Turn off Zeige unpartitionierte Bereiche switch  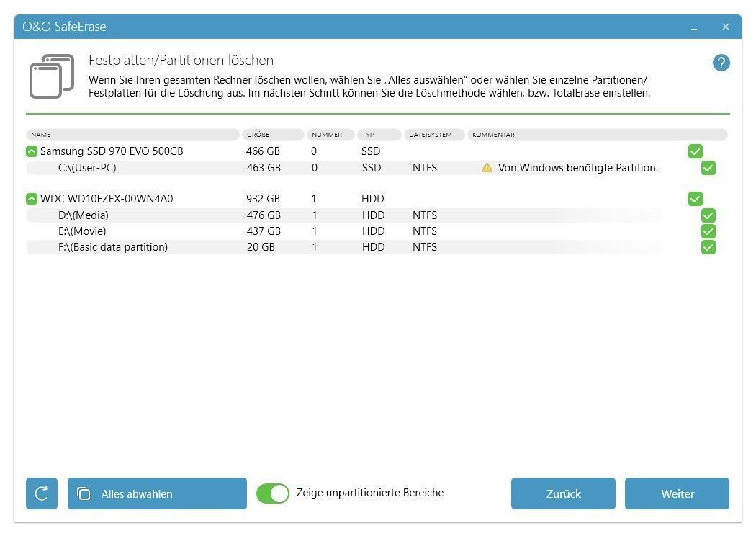273,493
